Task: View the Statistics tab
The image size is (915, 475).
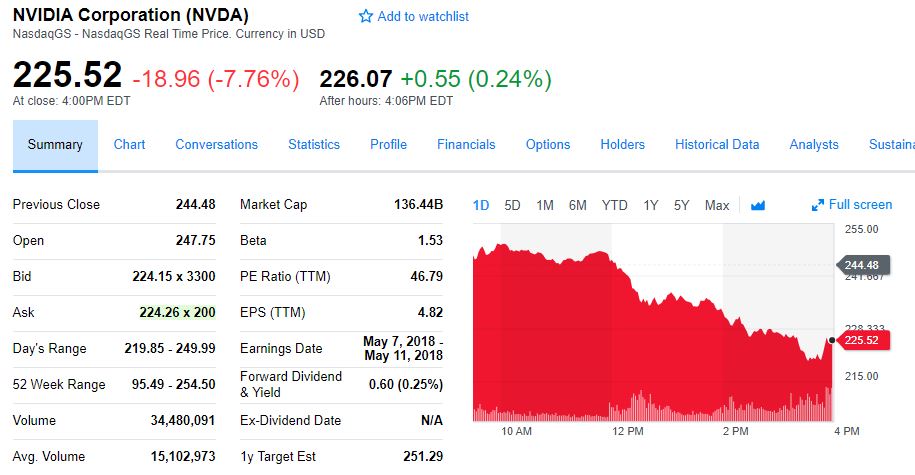Action: pos(314,145)
